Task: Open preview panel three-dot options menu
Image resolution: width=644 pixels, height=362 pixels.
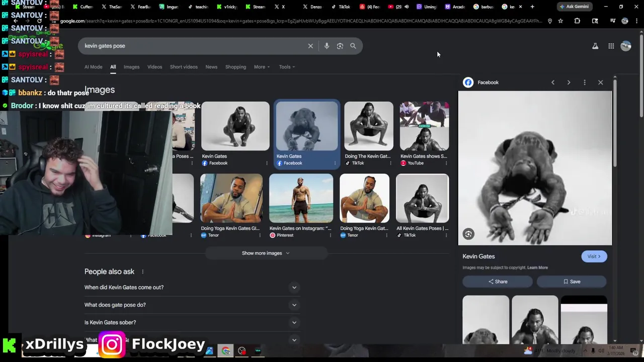Action: click(x=585, y=82)
